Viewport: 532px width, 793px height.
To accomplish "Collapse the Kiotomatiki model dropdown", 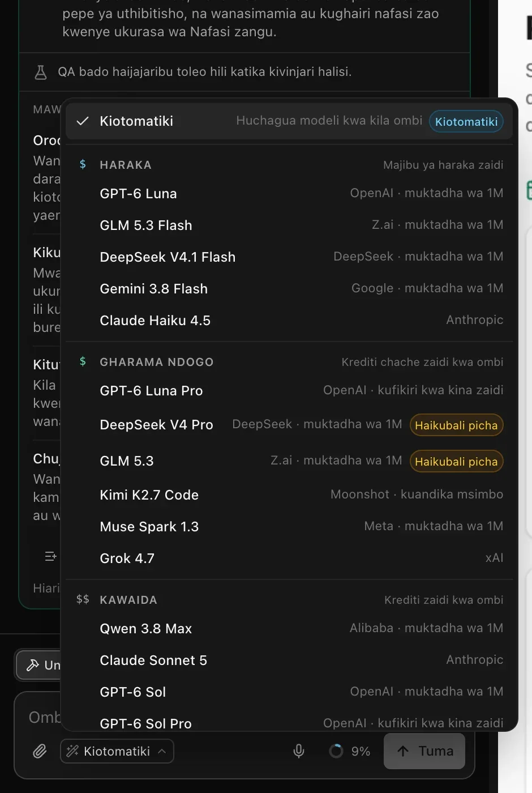I will [x=117, y=751].
